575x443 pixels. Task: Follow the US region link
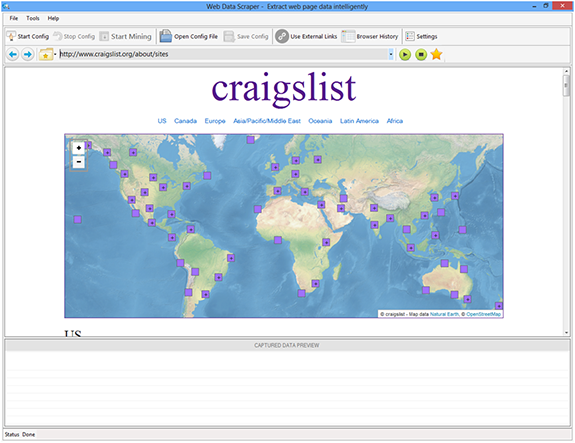coord(162,121)
